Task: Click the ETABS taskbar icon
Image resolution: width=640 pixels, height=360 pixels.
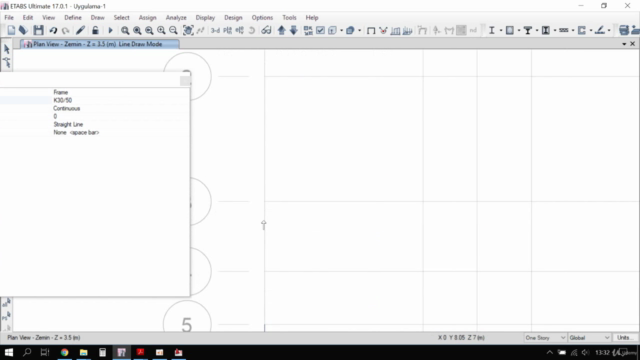Action: coord(122,352)
